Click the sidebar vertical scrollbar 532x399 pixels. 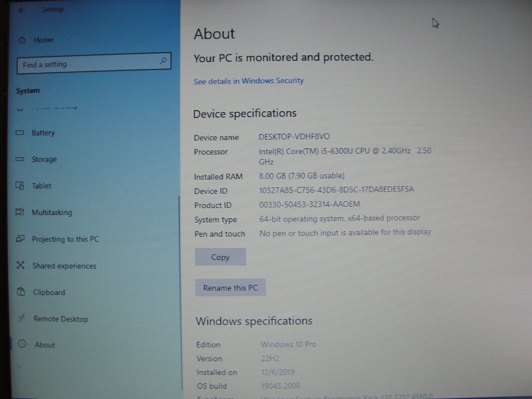(x=180, y=293)
